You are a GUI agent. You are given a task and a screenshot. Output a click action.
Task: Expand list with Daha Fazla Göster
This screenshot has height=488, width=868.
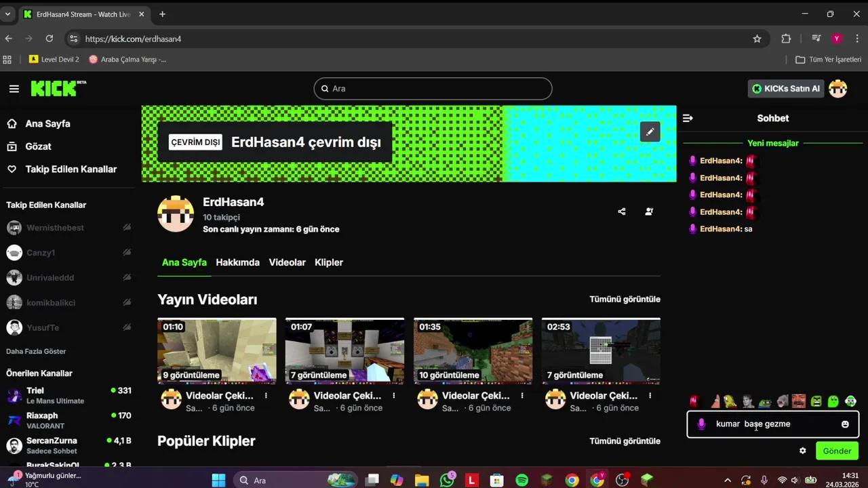click(36, 351)
